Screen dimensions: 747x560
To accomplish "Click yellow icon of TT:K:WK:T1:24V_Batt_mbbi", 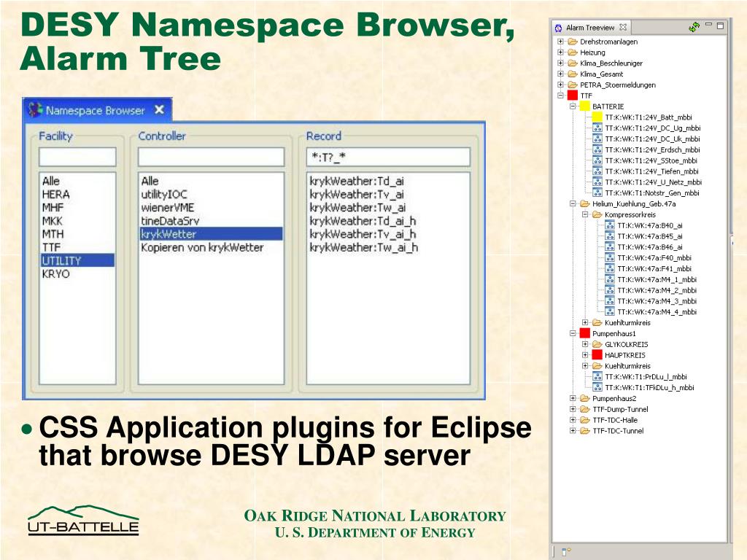I will pyautogui.click(x=597, y=117).
